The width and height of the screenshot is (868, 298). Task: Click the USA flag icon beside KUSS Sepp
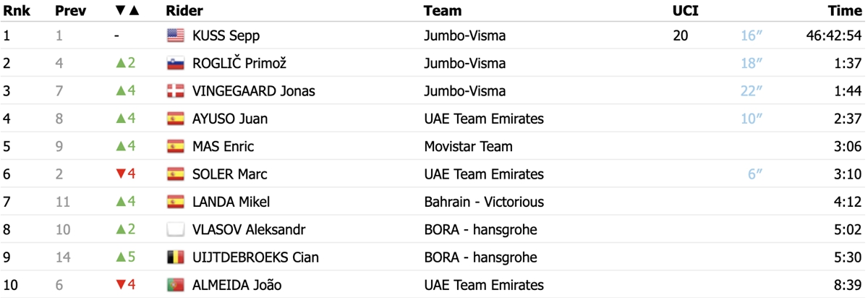175,35
